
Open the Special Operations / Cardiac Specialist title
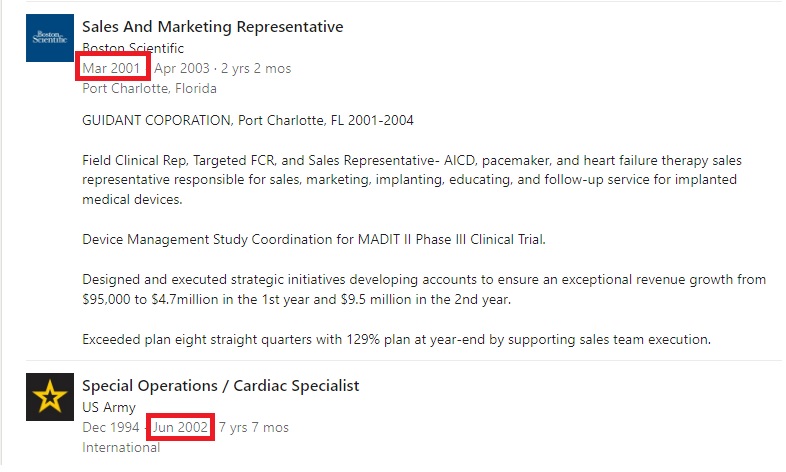(x=221, y=386)
